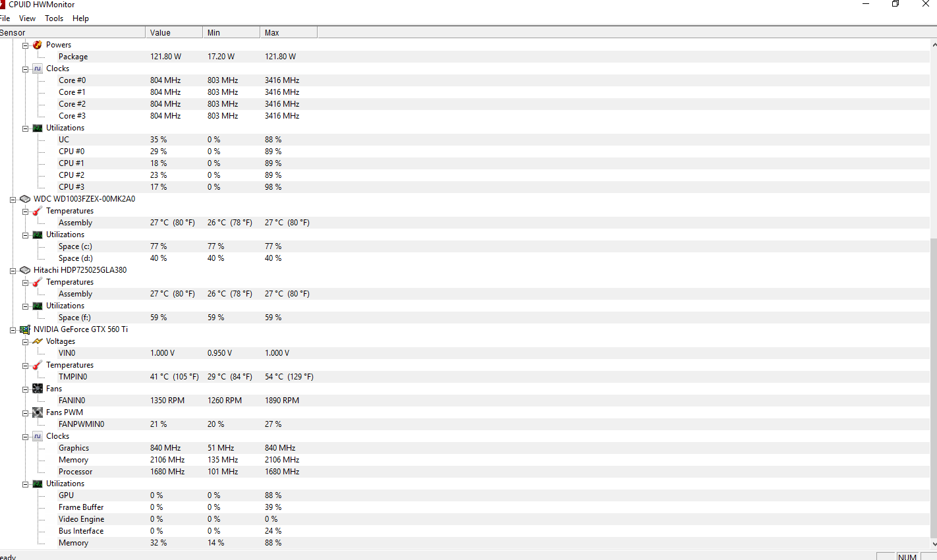Click the WDC WD1003FZEX hard drive icon
Image resolution: width=937 pixels, height=560 pixels.
pos(25,199)
